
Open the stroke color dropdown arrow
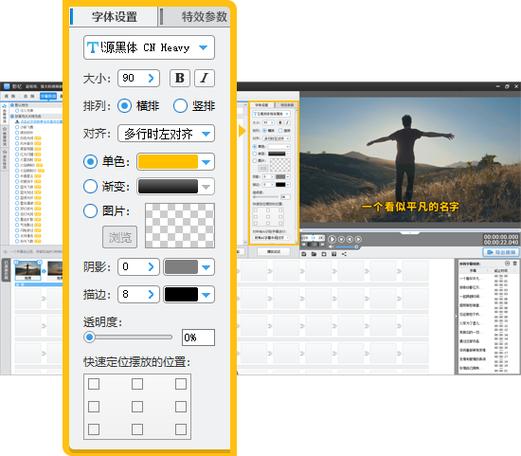pyautogui.click(x=206, y=295)
